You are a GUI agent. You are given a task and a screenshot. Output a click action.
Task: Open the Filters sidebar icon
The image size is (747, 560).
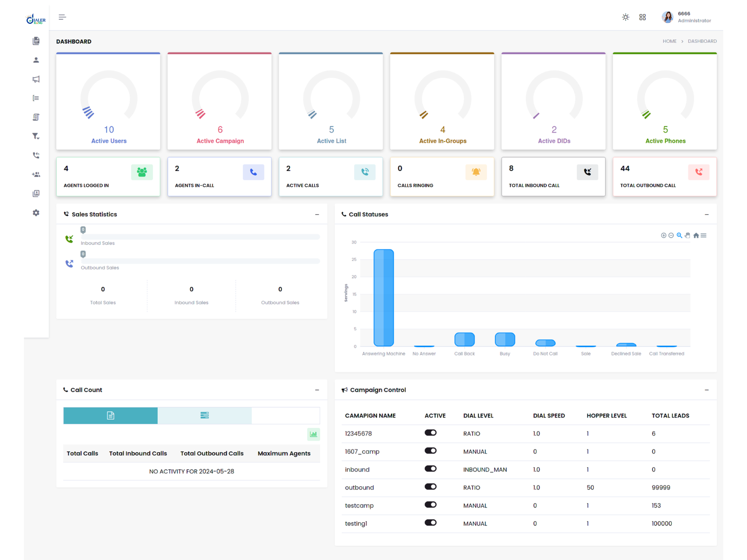[36, 136]
